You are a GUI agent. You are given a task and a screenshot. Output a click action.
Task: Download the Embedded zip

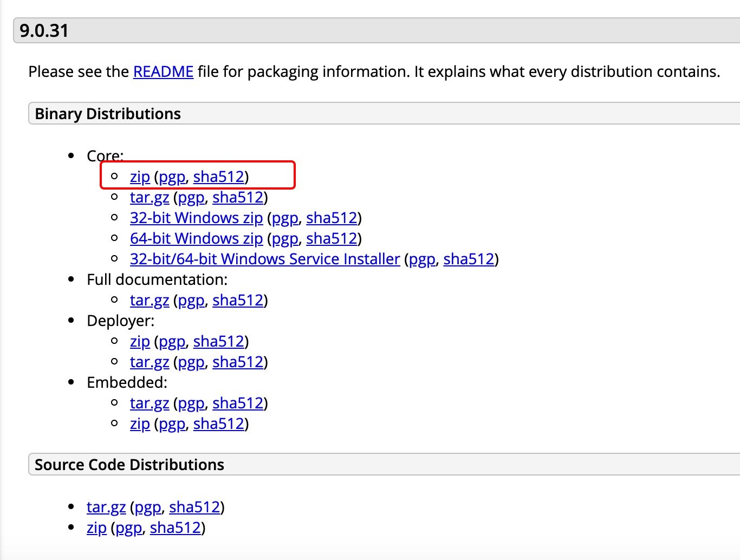point(140,424)
